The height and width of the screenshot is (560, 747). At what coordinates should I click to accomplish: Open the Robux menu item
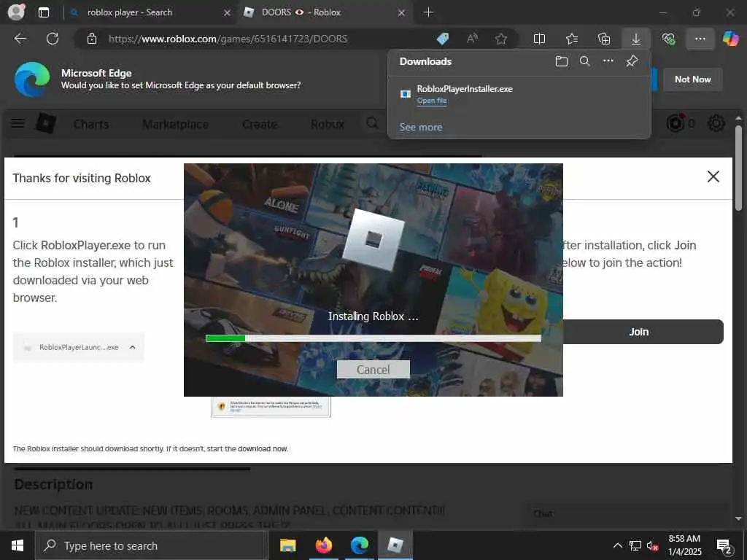click(328, 124)
